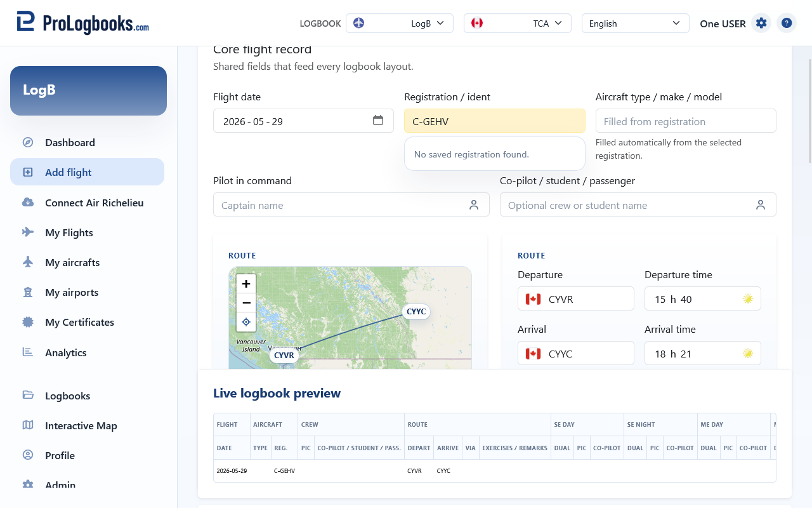Viewport: 812px width, 508px height.
Task: Click the LogB sidebar header card
Action: click(x=88, y=91)
